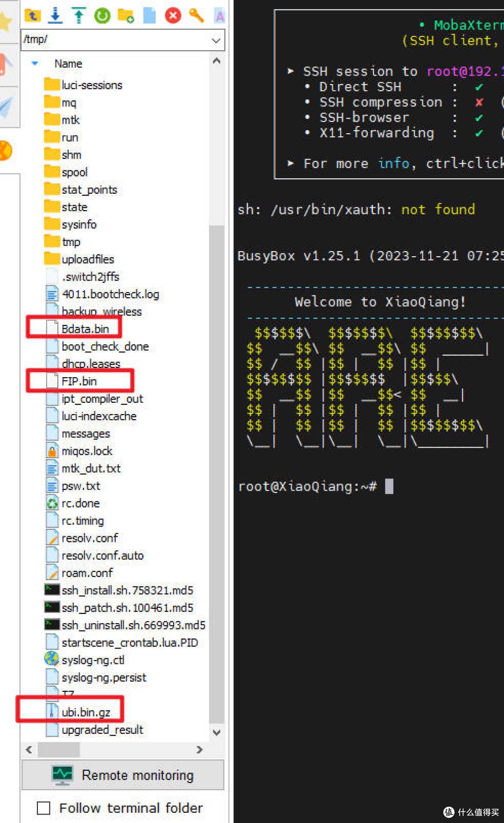The height and width of the screenshot is (823, 504).
Task: Collapse the Name column sort arrow
Action: pos(35,63)
